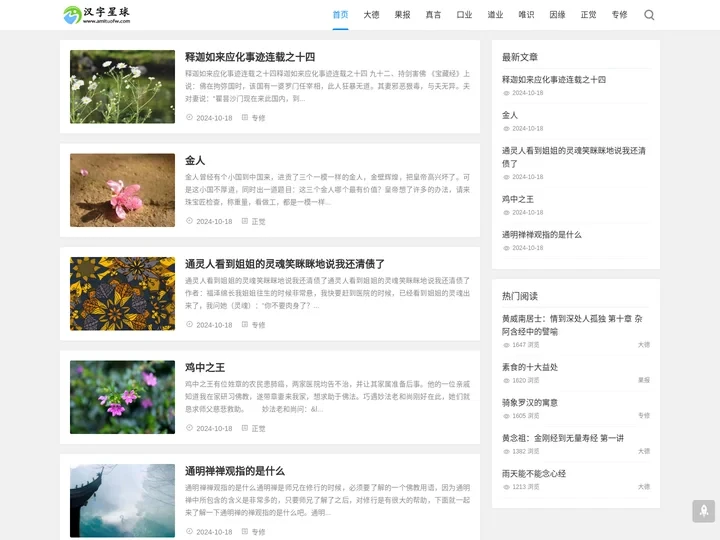Go to the 果报 navigation item
The image size is (720, 540).
coord(402,15)
